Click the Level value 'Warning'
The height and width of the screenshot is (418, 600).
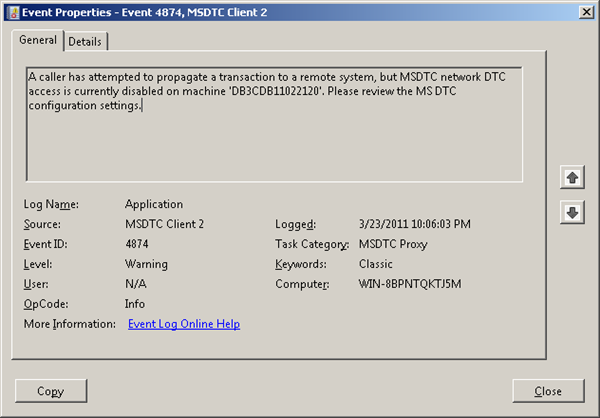146,264
